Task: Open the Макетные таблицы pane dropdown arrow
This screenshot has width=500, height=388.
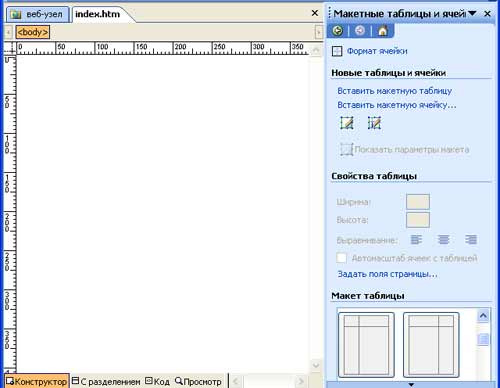Action: point(472,13)
